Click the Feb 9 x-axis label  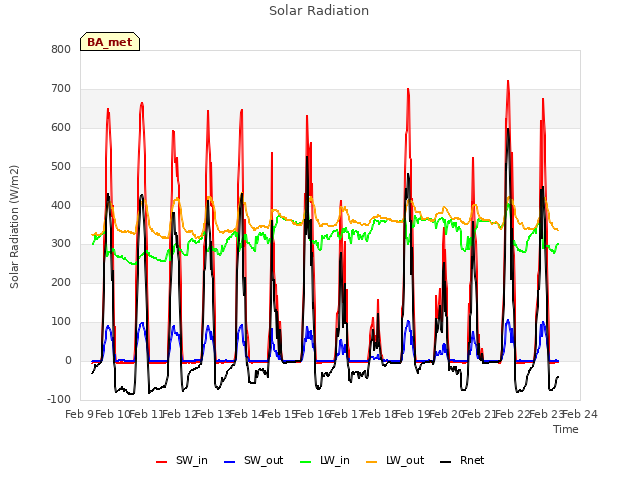tap(79, 414)
